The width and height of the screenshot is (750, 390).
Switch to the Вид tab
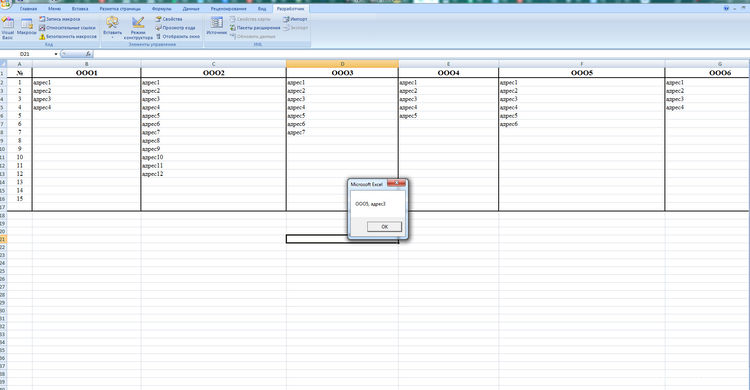click(262, 9)
